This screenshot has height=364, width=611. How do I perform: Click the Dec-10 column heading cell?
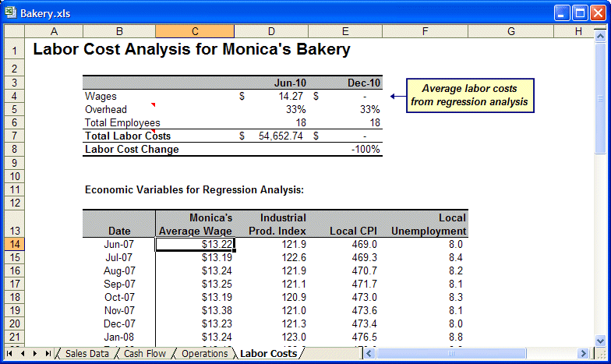[363, 83]
